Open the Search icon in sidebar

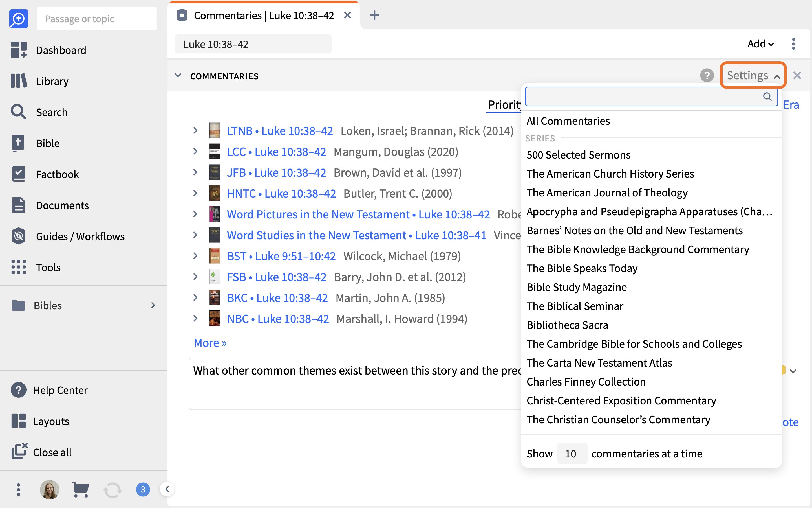[18, 112]
